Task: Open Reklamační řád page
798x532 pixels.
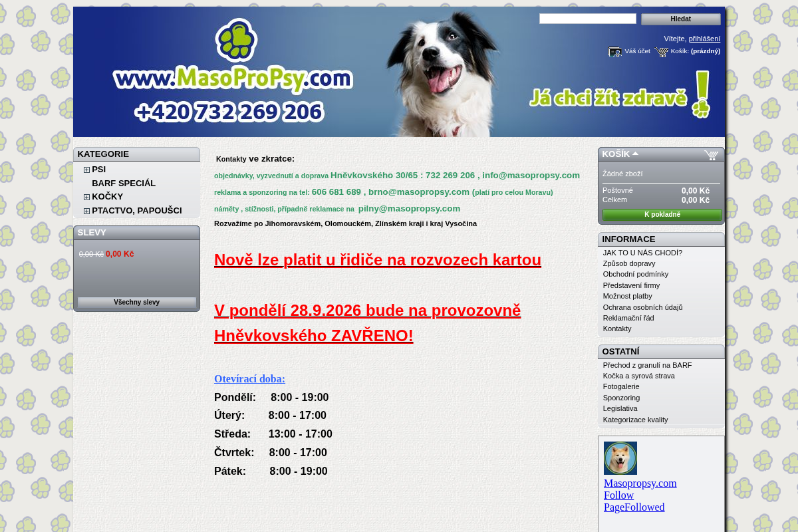Action: click(628, 318)
